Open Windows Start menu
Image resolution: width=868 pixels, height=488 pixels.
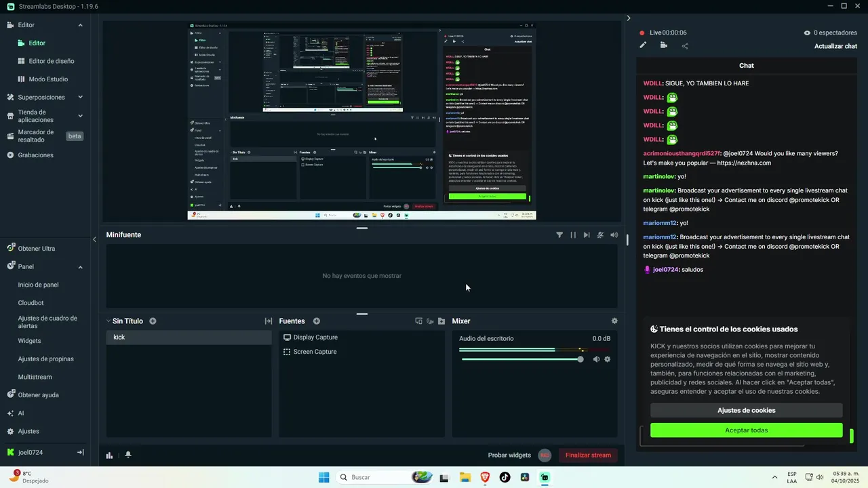pos(324,477)
